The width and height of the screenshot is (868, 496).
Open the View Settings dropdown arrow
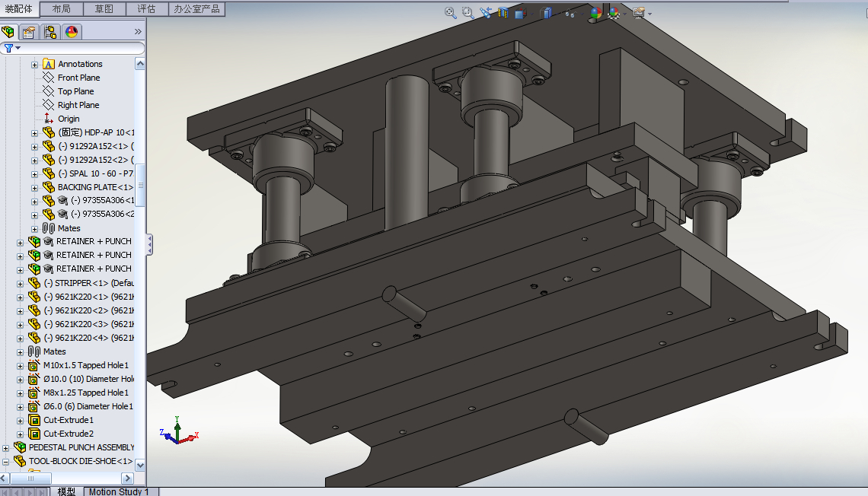pyautogui.click(x=649, y=14)
